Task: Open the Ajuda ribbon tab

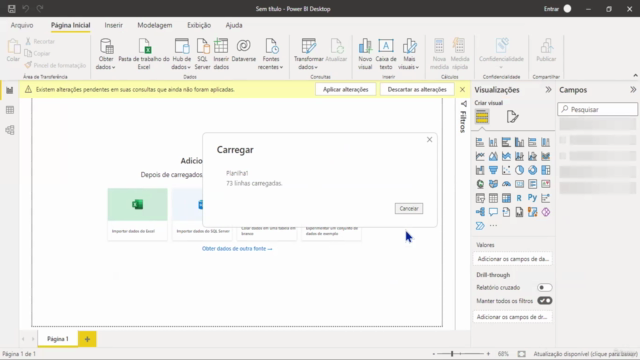Action: coord(234,25)
